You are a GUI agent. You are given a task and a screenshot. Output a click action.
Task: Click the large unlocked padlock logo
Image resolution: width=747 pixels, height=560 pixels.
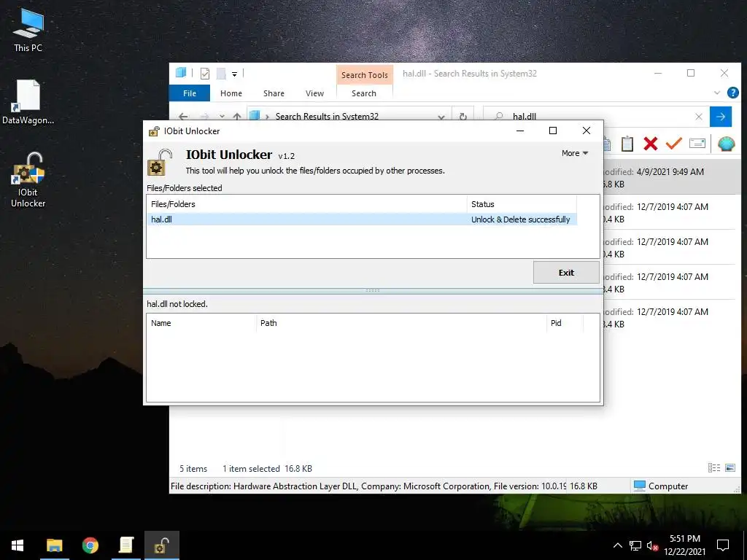coord(159,162)
